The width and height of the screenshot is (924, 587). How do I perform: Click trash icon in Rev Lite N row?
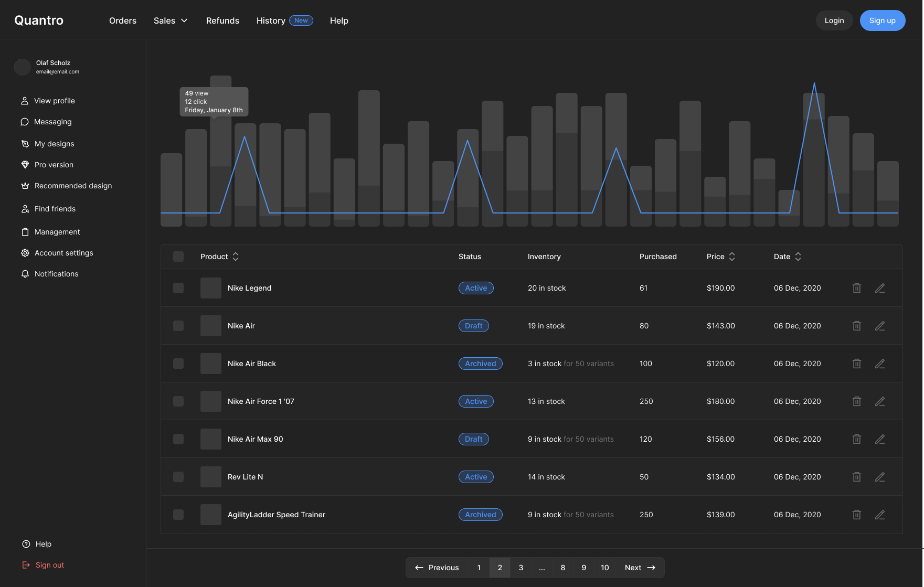(857, 477)
